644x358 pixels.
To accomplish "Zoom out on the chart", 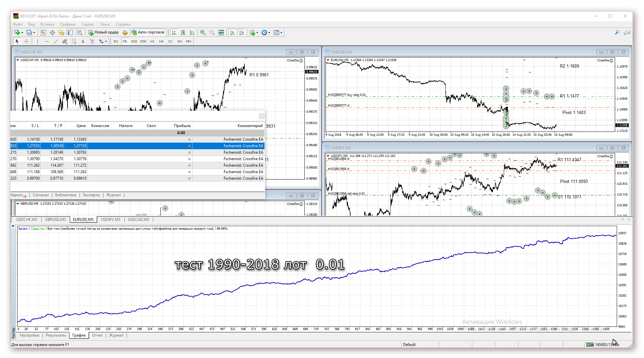I will pos(212,32).
